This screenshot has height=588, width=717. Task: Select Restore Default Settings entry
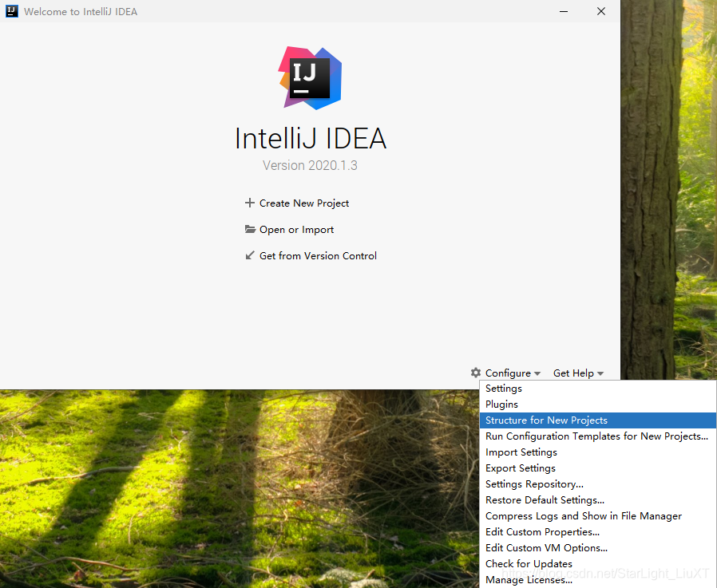pos(598,500)
